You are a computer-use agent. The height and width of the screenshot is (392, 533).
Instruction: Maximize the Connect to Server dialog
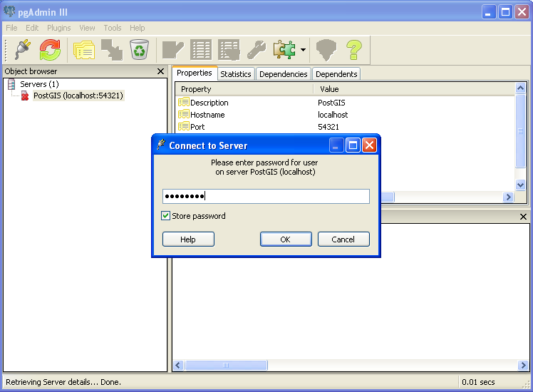[353, 145]
